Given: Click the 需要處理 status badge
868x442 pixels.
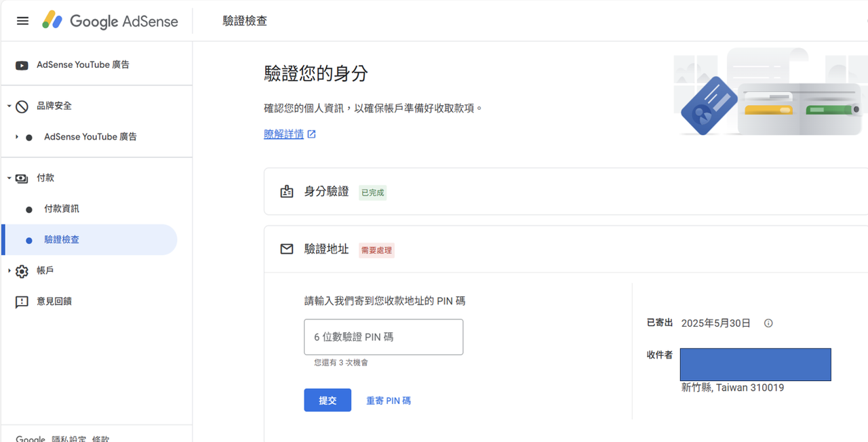Looking at the screenshot, I should (376, 250).
